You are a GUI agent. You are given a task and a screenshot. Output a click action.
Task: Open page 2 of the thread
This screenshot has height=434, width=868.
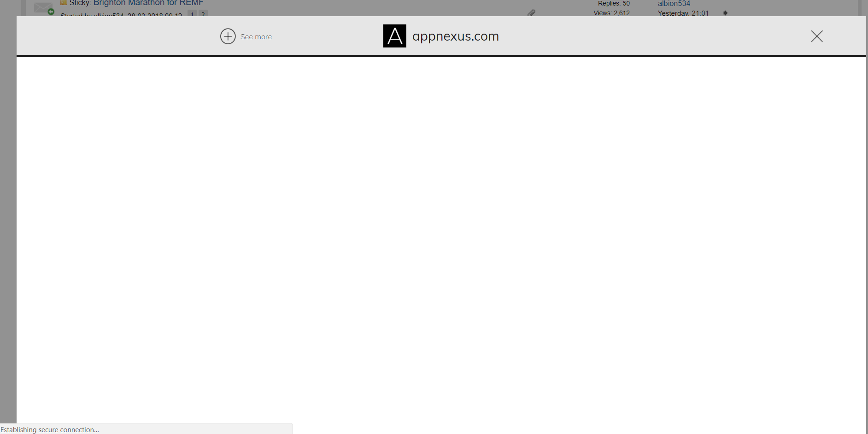[203, 14]
